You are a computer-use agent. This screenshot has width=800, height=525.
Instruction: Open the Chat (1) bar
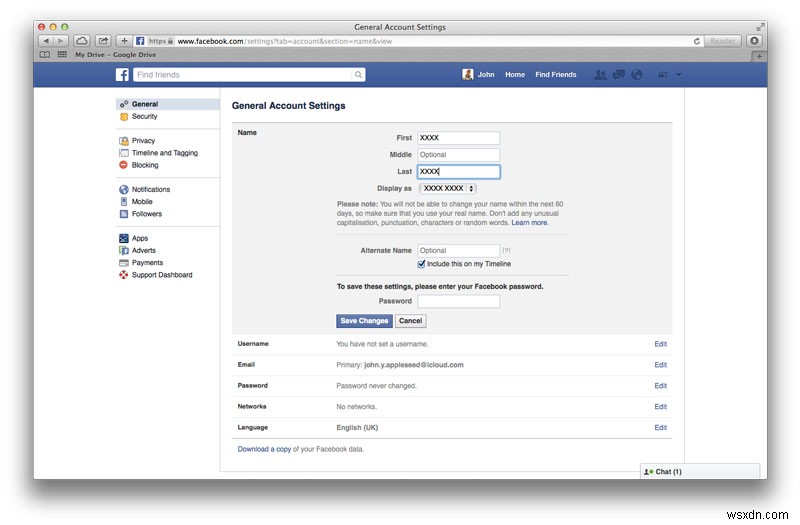click(699, 471)
